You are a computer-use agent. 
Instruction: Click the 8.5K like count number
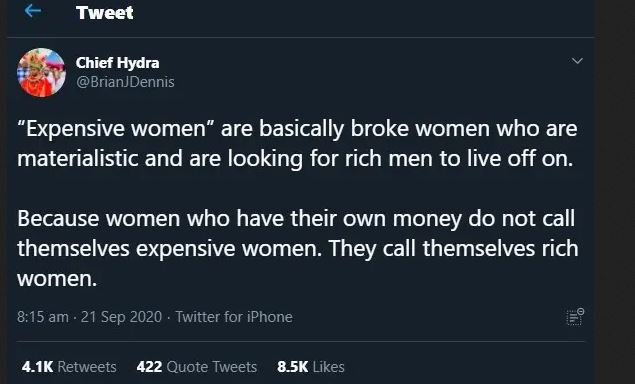(293, 367)
